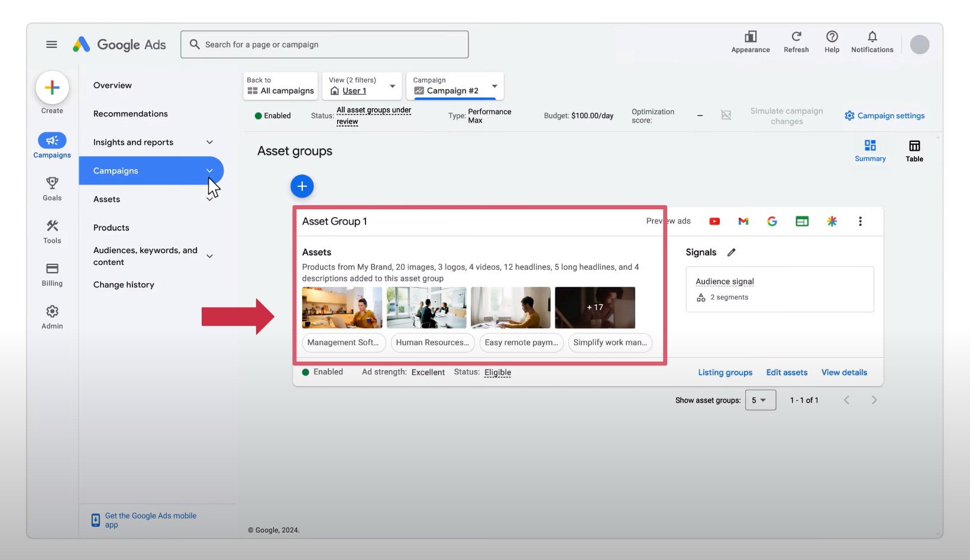Screen dimensions: 970x560
Task: Go back to All campaigns
Action: pyautogui.click(x=280, y=86)
